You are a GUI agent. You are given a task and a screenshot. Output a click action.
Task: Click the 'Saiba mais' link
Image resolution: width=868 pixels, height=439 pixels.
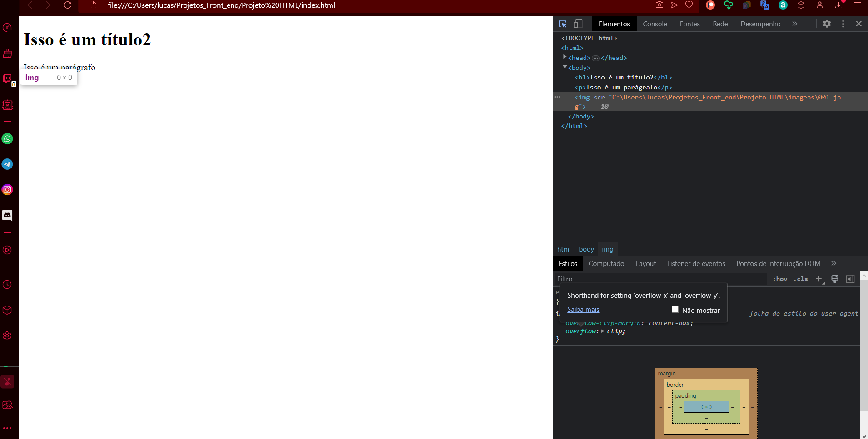click(583, 310)
